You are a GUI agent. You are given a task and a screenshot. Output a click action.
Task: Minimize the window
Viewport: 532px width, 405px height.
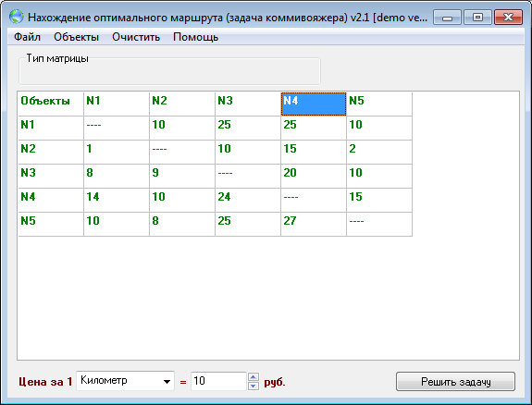[447, 17]
